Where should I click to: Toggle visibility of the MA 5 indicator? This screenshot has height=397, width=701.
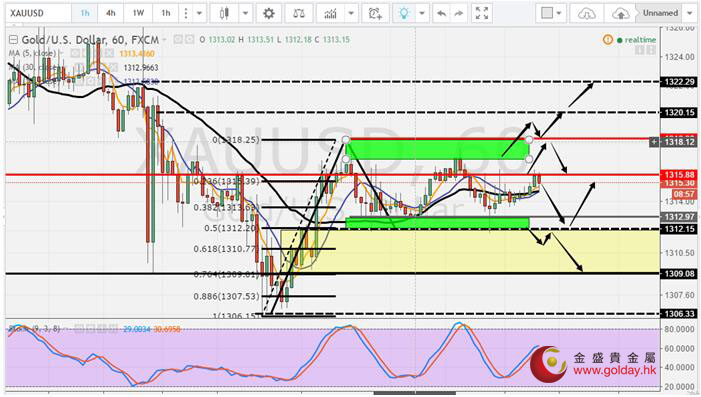point(75,54)
